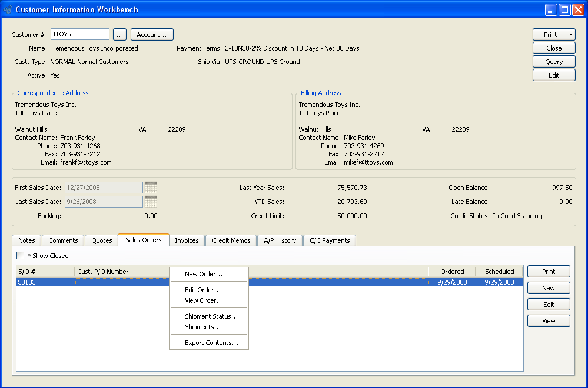Image resolution: width=588 pixels, height=388 pixels.
Task: Click the First Sales Date calendar icon
Action: point(151,188)
